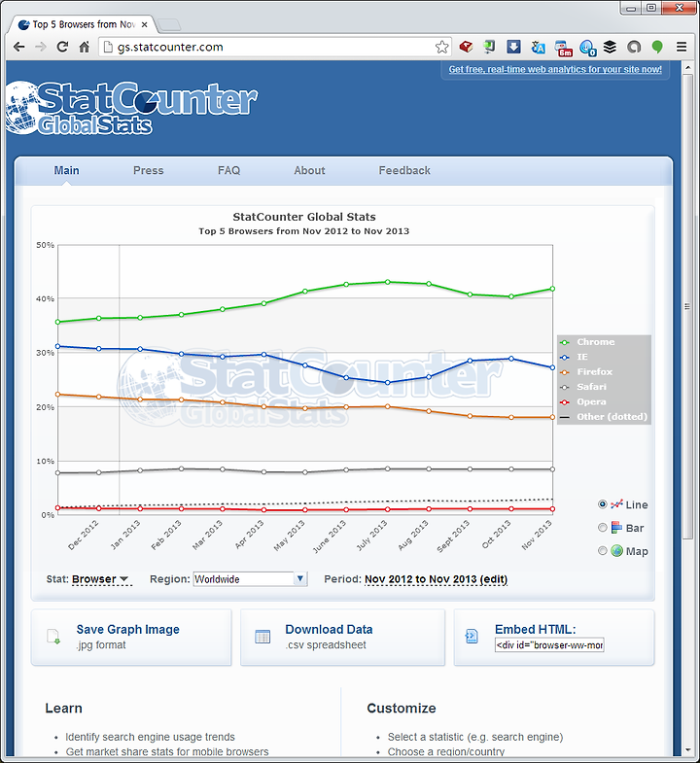Edit the Period Nov 2012 to Nov 2013

(436, 579)
